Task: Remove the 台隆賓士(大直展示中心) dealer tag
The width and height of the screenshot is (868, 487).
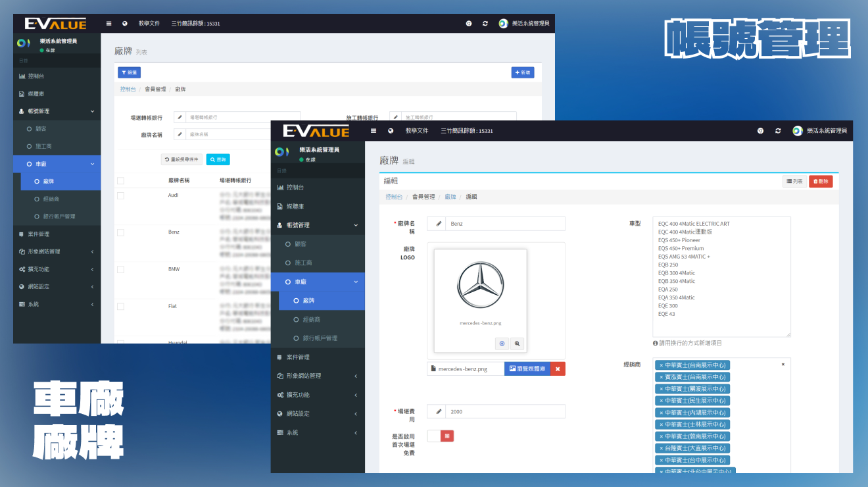Action: [661, 448]
